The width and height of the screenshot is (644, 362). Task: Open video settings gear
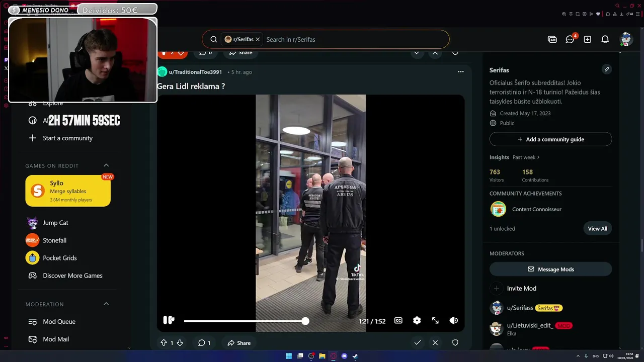(x=417, y=320)
